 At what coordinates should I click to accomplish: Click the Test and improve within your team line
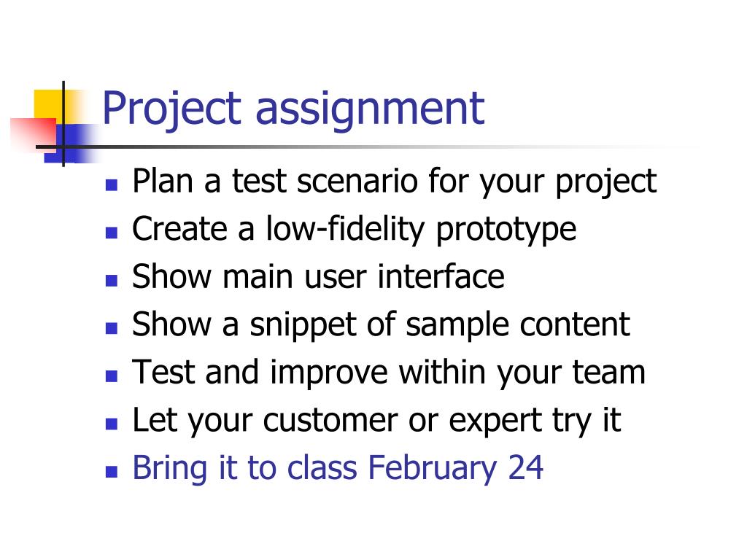(389, 373)
